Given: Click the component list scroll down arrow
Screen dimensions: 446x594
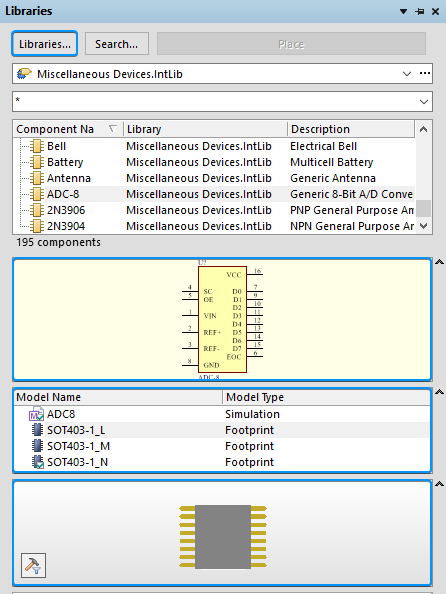Looking at the screenshot, I should pyautogui.click(x=424, y=226).
